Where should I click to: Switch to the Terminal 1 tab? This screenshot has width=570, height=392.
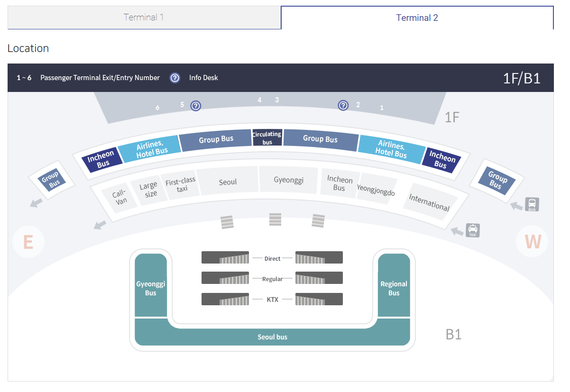(x=144, y=18)
